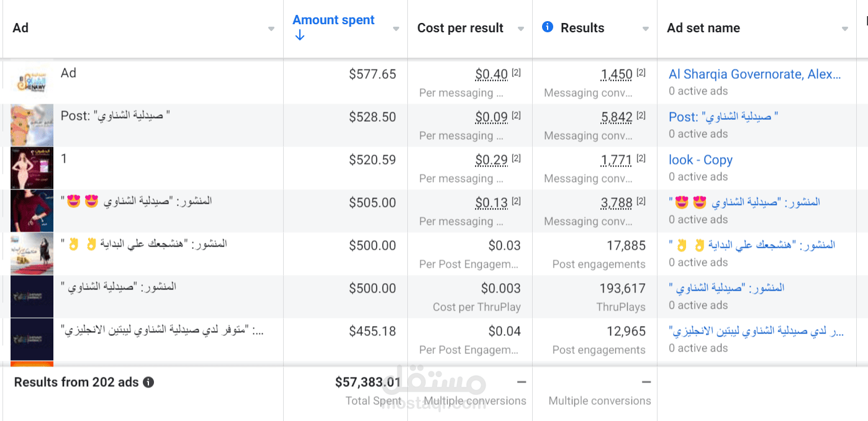
Task: Click the Amount spent sort arrow
Action: pos(300,36)
